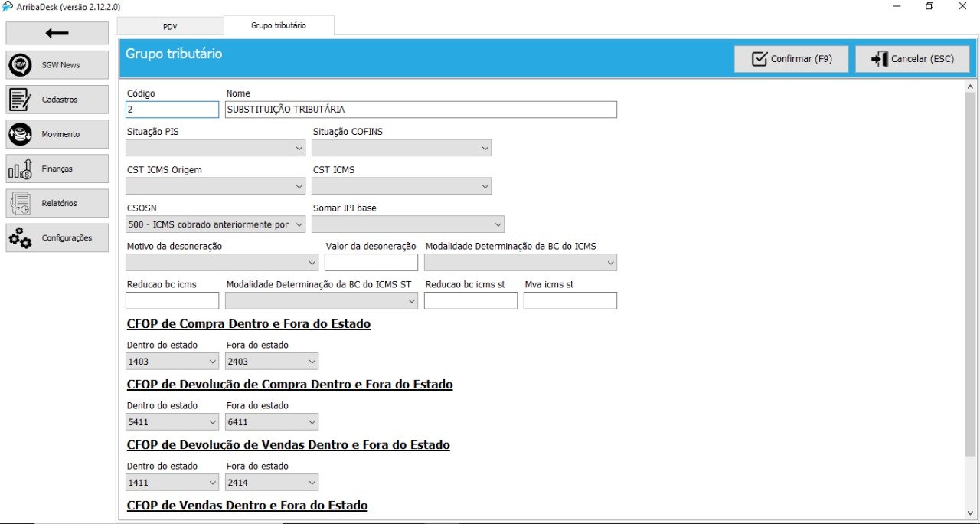
Task: Click the Nome text field
Action: click(421, 110)
